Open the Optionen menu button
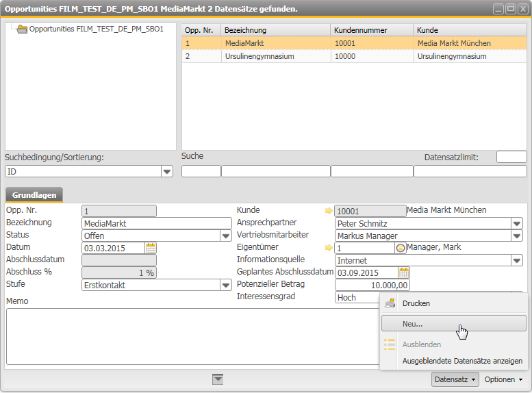Image resolution: width=532 pixels, height=393 pixels. coord(503,379)
